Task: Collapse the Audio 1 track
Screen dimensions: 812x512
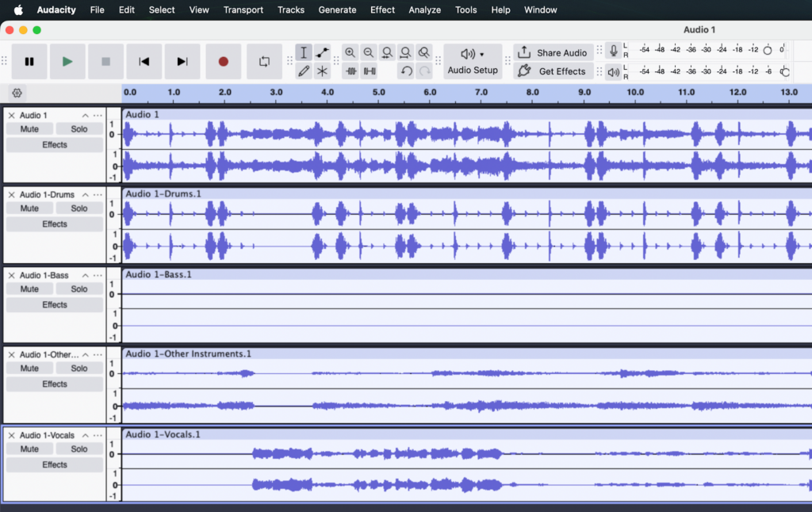Action: click(86, 116)
